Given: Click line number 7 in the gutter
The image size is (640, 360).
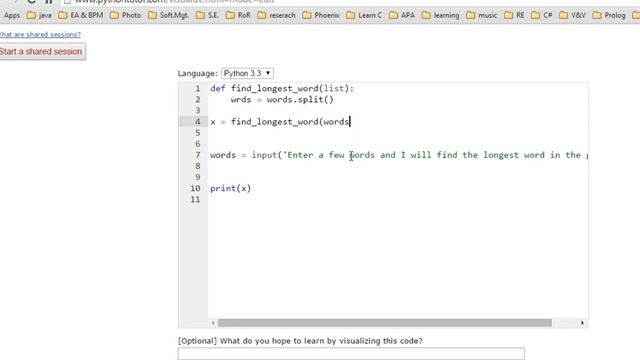Looking at the screenshot, I should tap(198, 155).
